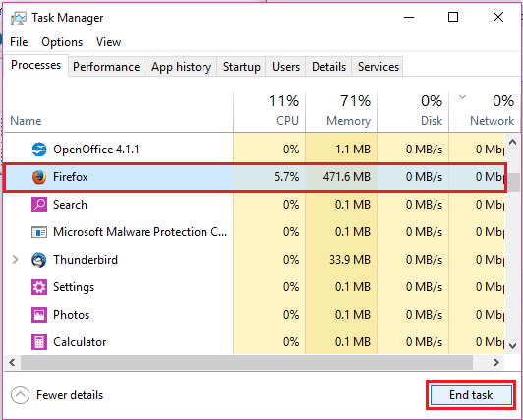Image resolution: width=523 pixels, height=420 pixels.
Task: Click the vertical scrollbar up arrow
Action: coord(512,142)
